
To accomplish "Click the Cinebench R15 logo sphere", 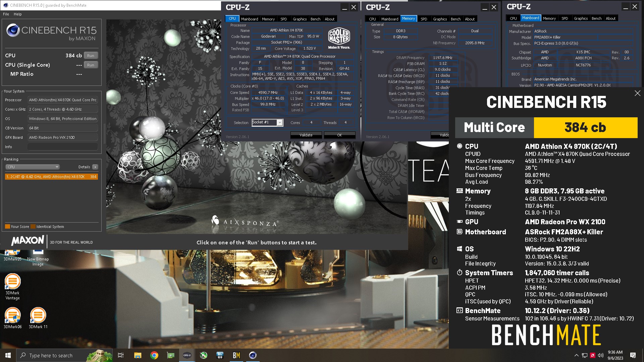I will 13,31.
